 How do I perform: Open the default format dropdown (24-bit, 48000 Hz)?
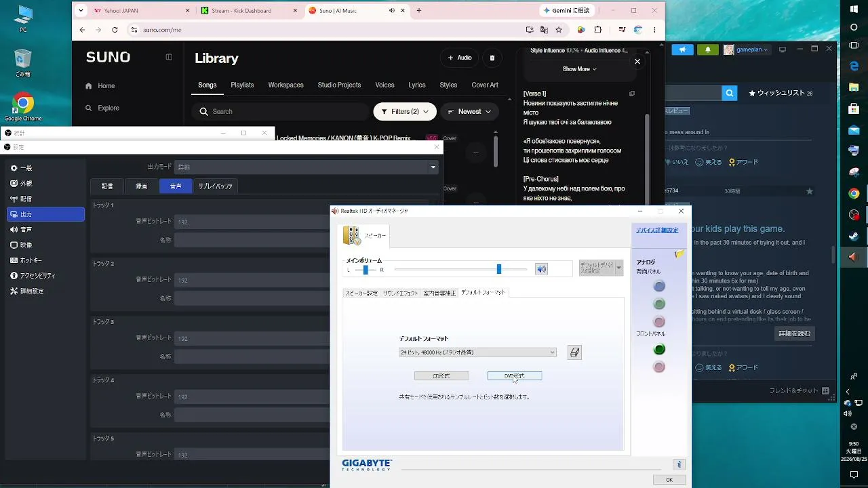point(477,352)
